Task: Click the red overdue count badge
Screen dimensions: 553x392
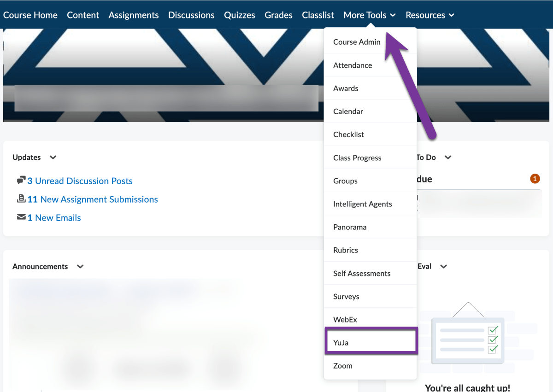Action: (535, 179)
